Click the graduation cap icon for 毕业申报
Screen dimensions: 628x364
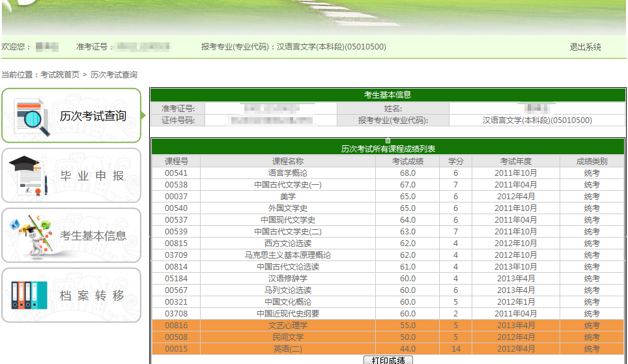tap(29, 176)
